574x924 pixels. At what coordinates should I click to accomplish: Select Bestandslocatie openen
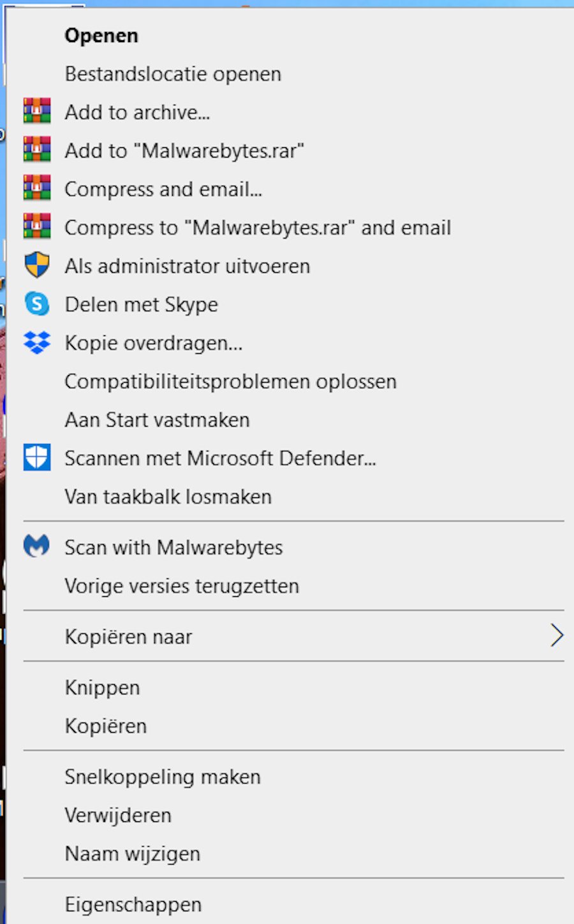173,74
